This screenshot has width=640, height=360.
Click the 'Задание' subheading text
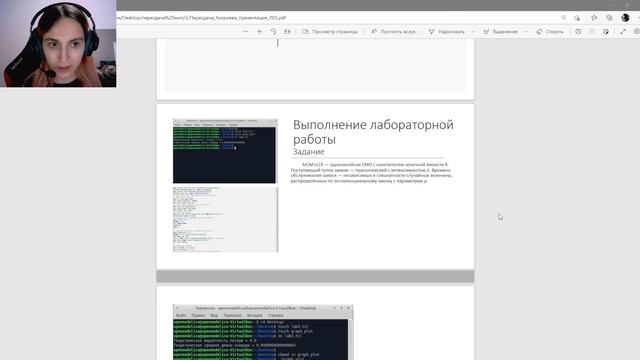309,151
